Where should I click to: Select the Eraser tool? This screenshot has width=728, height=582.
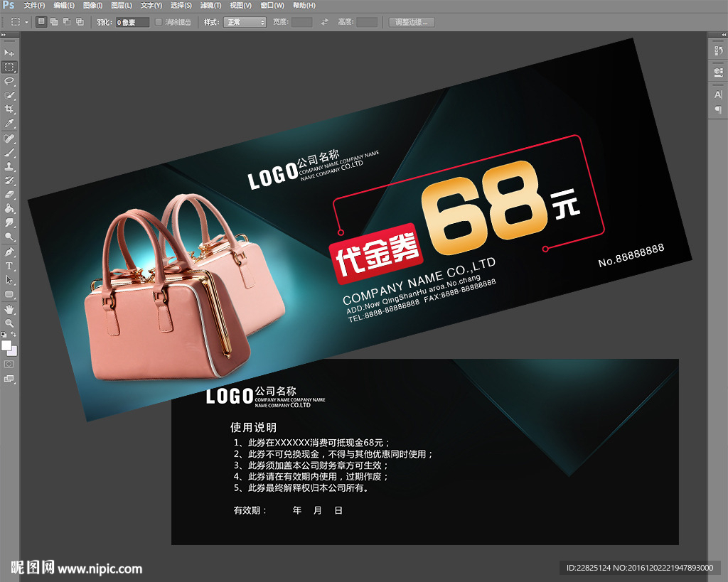tap(9, 195)
